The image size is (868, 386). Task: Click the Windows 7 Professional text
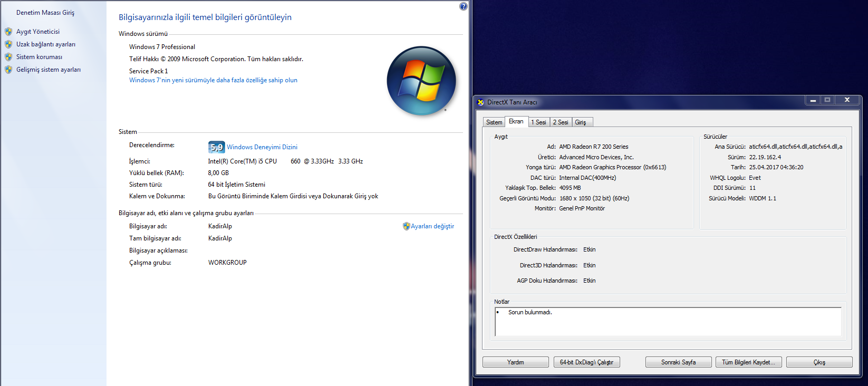click(x=162, y=47)
